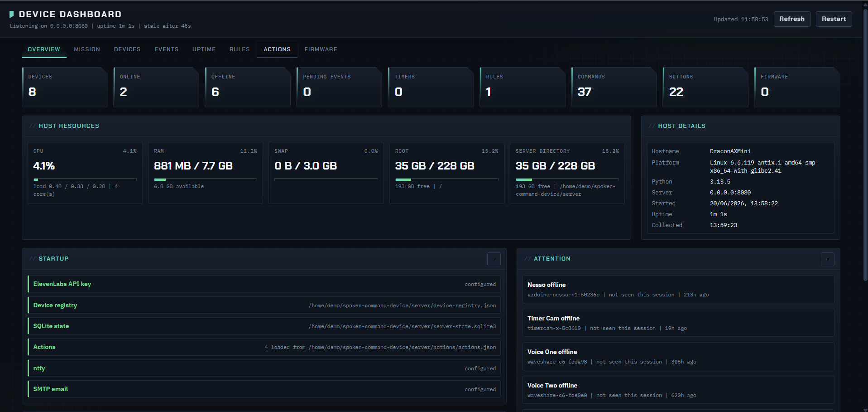
Task: Click the Actions startup row label
Action: [44, 347]
